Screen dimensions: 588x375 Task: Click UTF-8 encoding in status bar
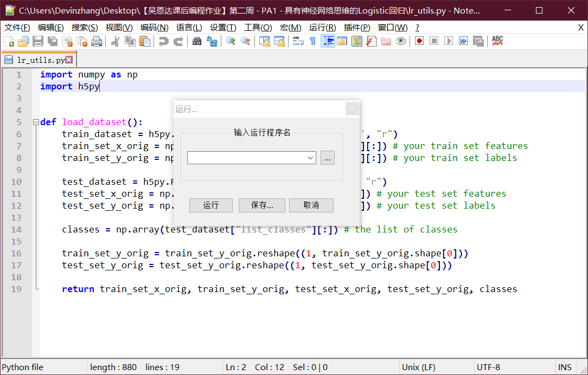[488, 367]
